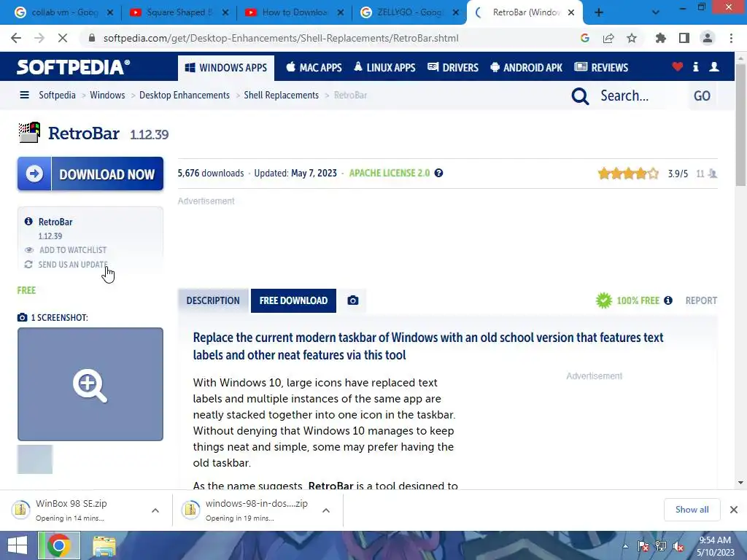The width and height of the screenshot is (747, 560).
Task: Bookmark this page with the star
Action: pos(632,38)
